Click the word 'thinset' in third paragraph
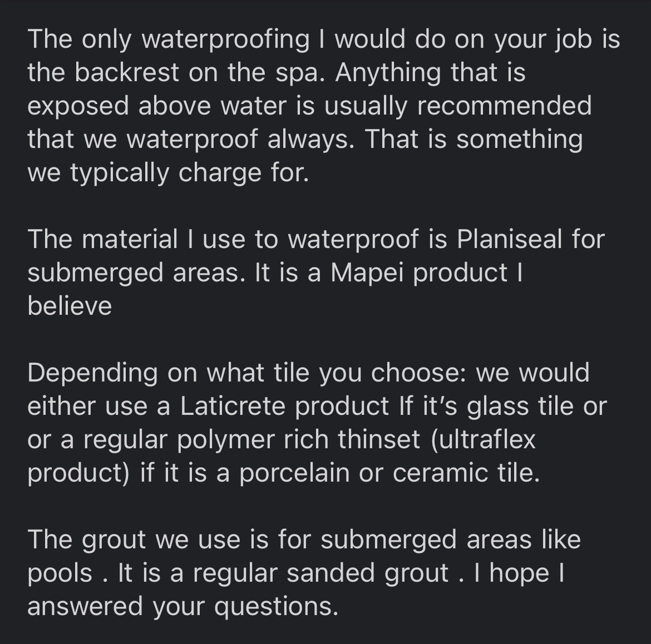 pyautogui.click(x=379, y=439)
